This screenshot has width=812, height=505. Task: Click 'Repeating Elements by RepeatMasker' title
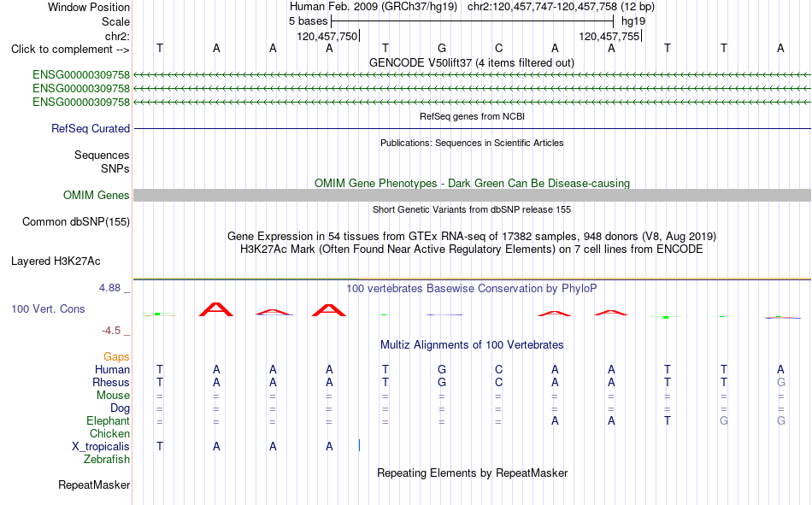[473, 473]
